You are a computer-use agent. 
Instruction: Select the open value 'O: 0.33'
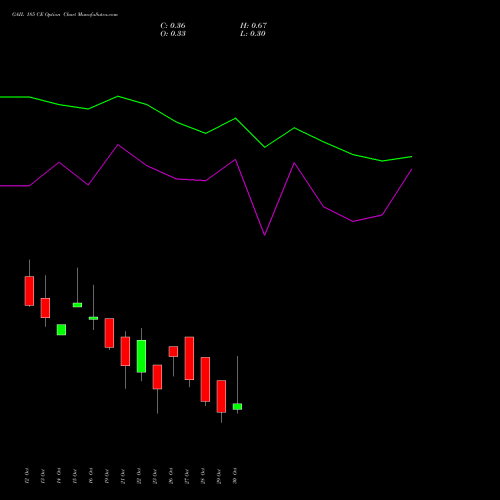click(x=173, y=34)
